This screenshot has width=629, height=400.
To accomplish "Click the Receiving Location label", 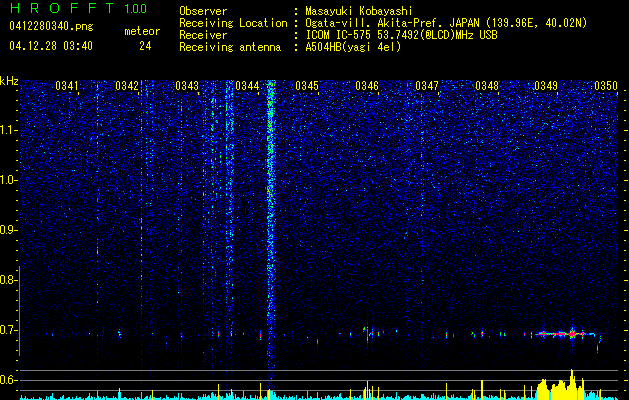I will tap(233, 23).
